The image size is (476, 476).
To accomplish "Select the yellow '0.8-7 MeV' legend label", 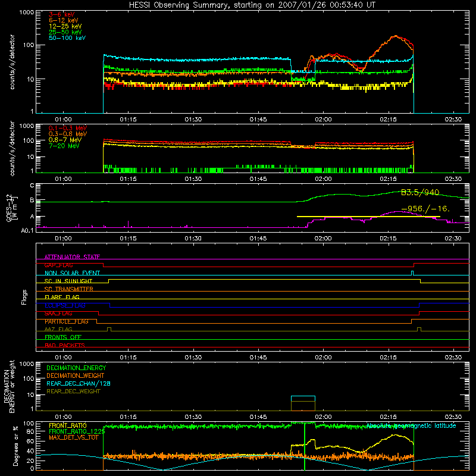I will [65, 140].
